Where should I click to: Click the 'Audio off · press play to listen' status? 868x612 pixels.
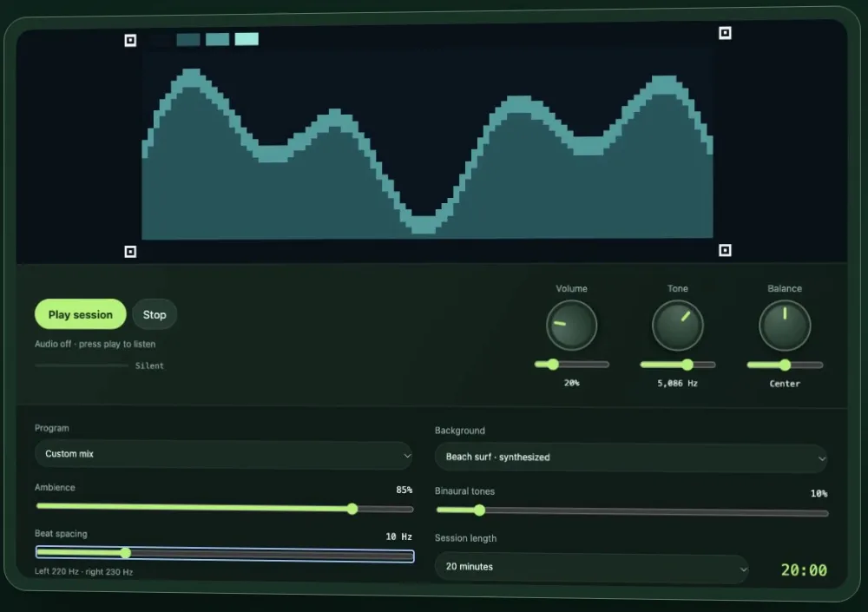(95, 344)
